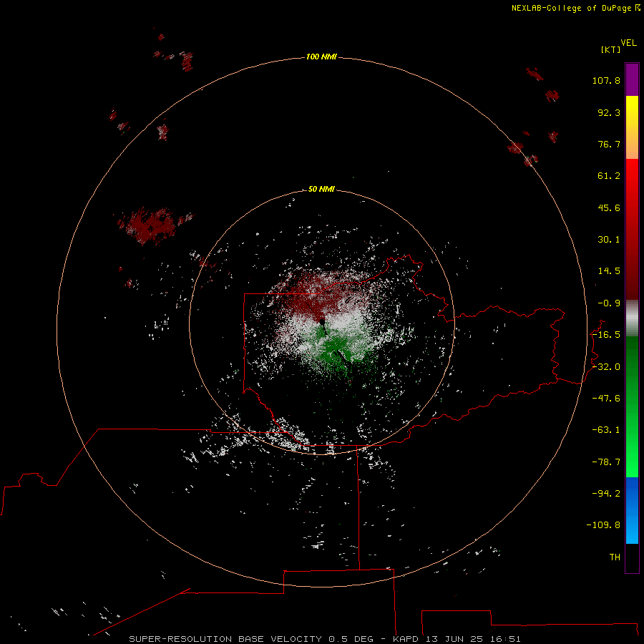Viewport: 644px width, 644px height.
Task: Click the gray near-zero segment of color bar
Action: pos(632,318)
